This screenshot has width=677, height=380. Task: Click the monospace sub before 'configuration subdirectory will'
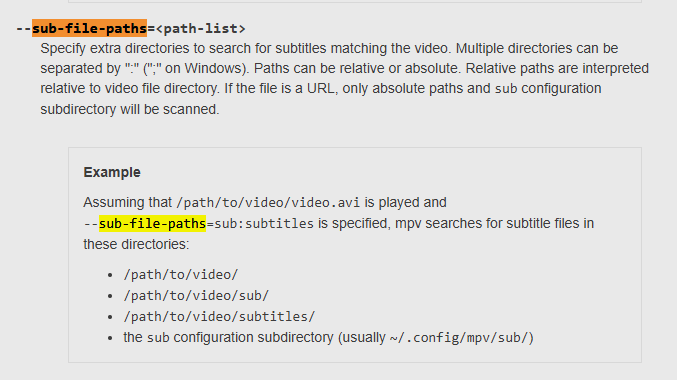[506, 89]
